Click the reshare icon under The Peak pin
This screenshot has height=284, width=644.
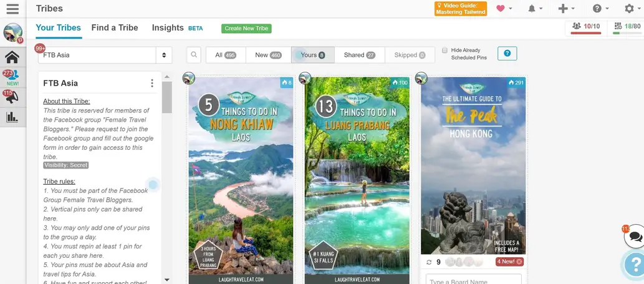[x=429, y=262]
